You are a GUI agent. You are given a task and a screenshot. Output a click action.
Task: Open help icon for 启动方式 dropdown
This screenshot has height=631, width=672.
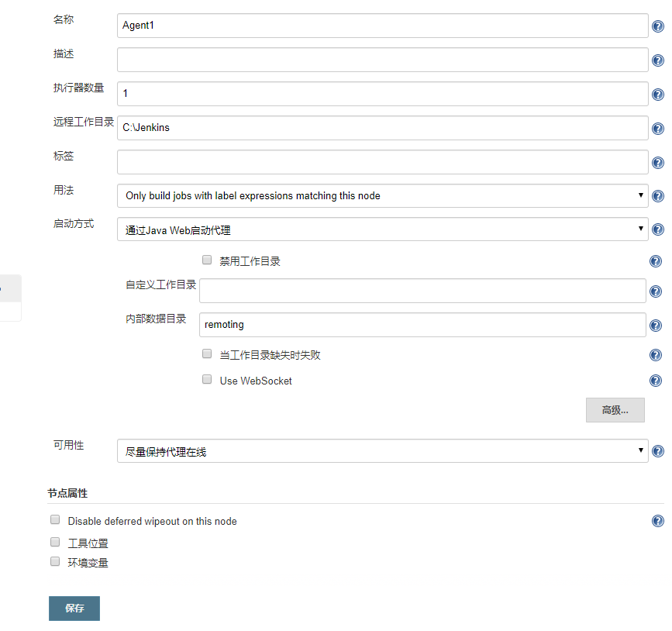(657, 229)
